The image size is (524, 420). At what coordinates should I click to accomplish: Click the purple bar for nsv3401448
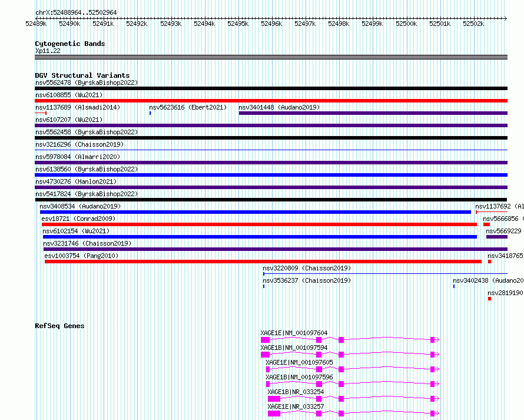(x=373, y=113)
